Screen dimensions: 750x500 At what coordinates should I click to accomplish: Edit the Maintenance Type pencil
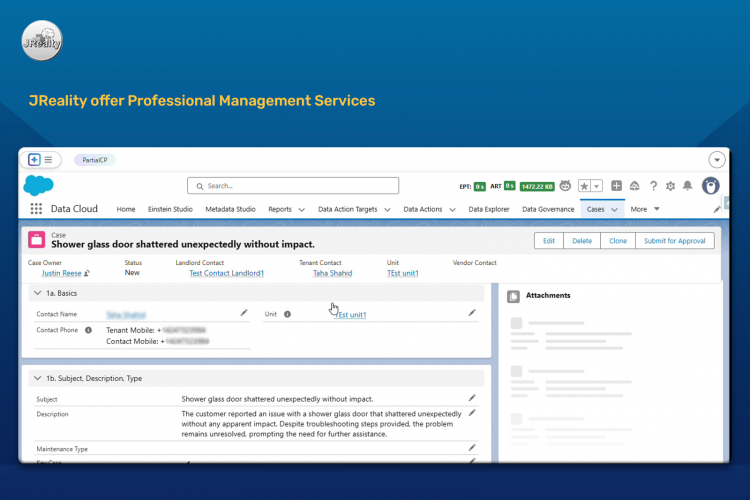[x=472, y=448]
